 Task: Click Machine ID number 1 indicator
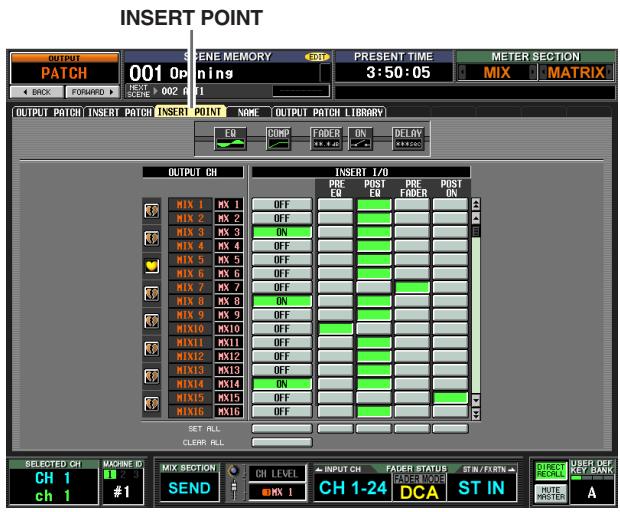(x=110, y=474)
